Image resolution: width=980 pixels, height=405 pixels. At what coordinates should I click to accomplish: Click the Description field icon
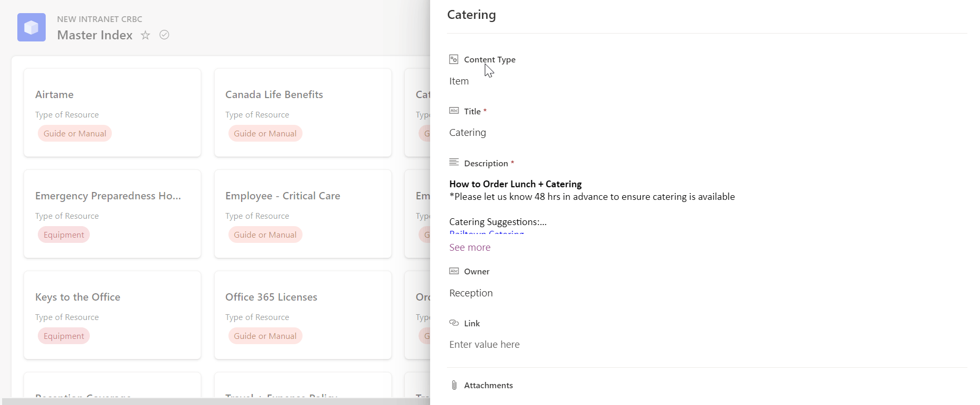pos(454,163)
